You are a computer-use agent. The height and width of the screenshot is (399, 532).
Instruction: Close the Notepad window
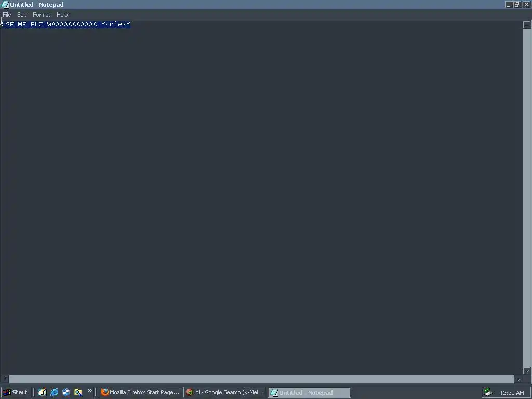coord(527,4)
